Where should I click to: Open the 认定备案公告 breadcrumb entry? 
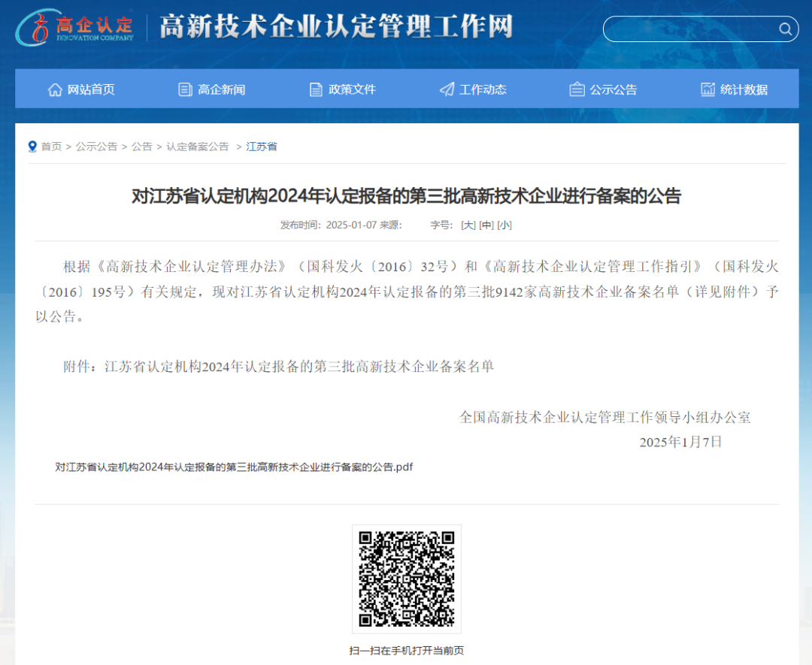197,146
